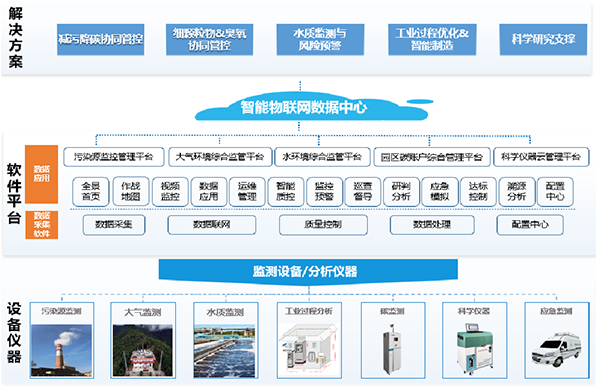
Task: Select the 智能质控 module tile
Action: [x=285, y=192]
